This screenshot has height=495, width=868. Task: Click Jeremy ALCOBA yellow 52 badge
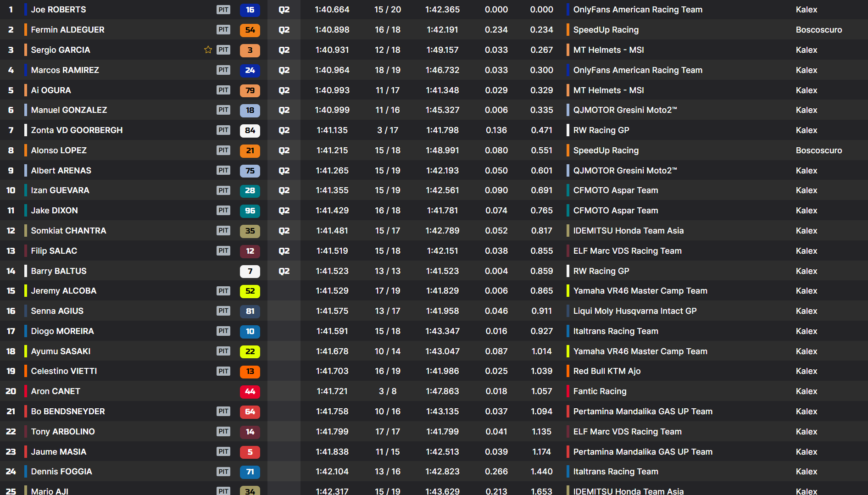(x=250, y=291)
